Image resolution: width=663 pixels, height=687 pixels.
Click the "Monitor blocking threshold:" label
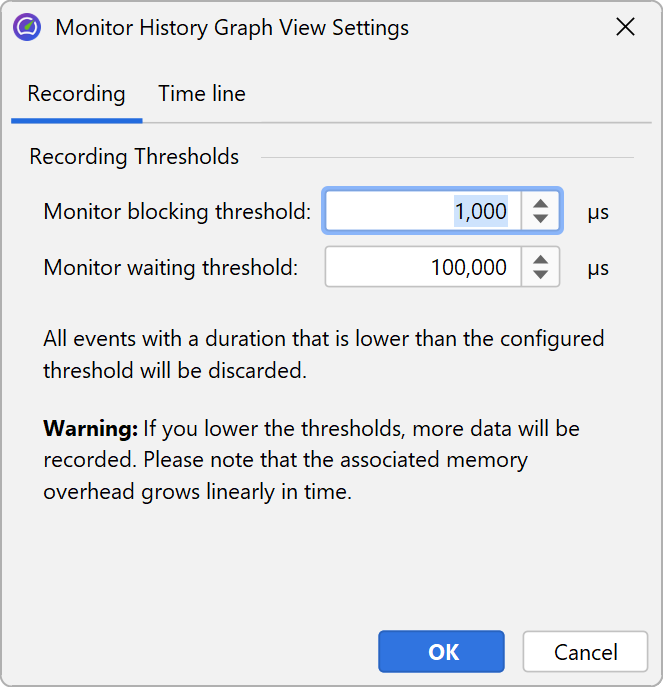click(177, 211)
